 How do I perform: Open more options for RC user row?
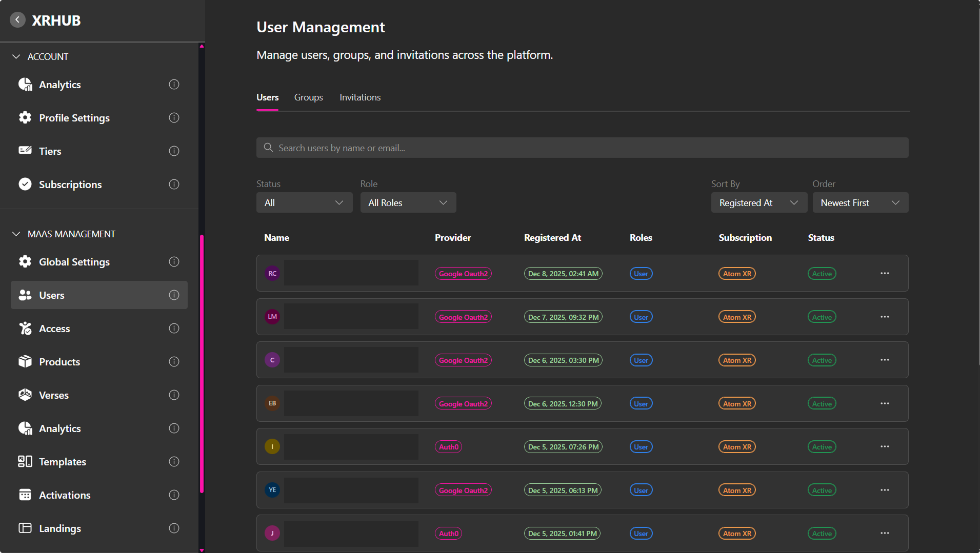[885, 273]
